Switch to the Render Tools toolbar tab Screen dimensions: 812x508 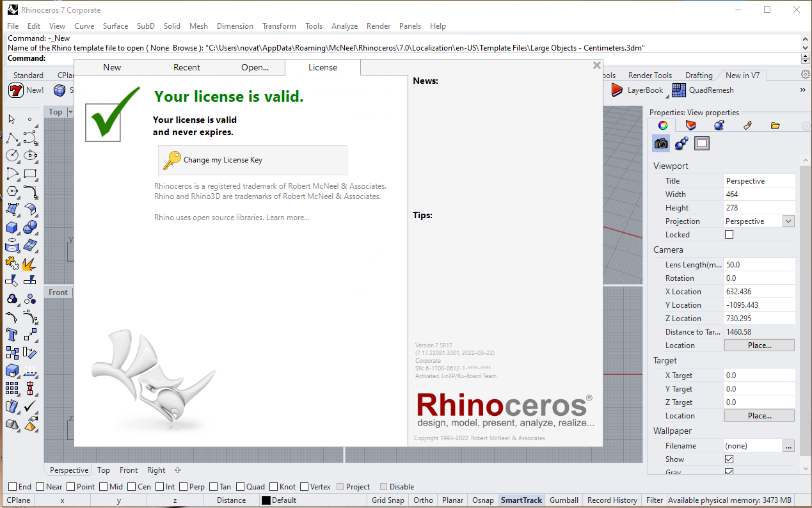[650, 75]
